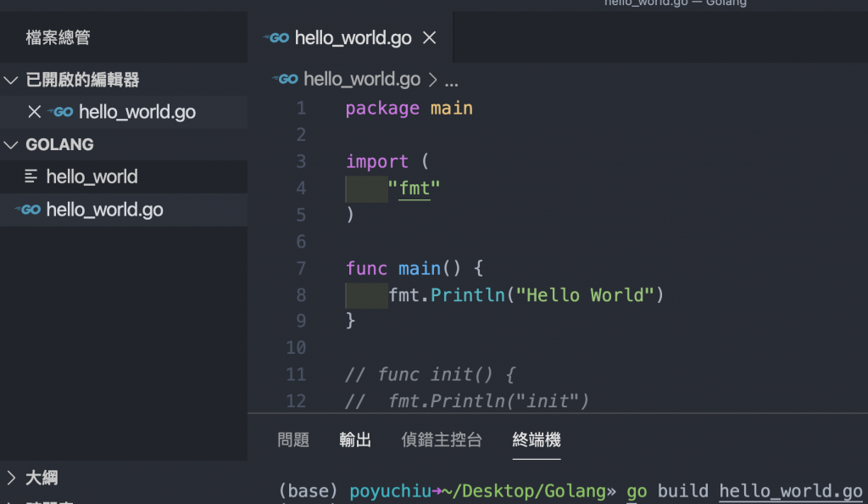Close hello_world.go in open editors list

(x=34, y=112)
